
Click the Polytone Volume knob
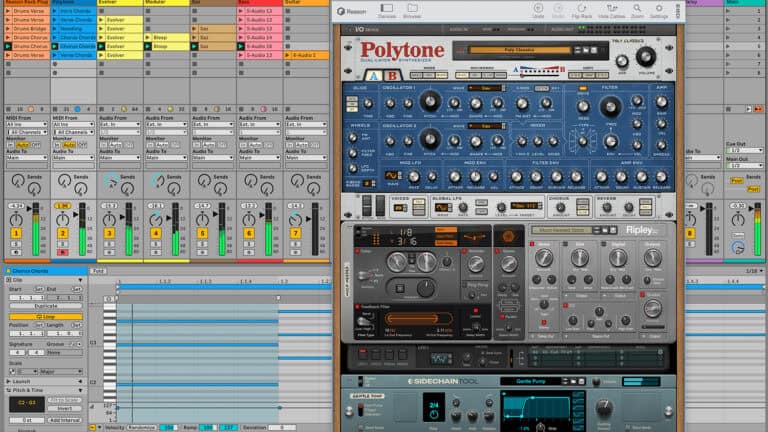pyautogui.click(x=646, y=58)
